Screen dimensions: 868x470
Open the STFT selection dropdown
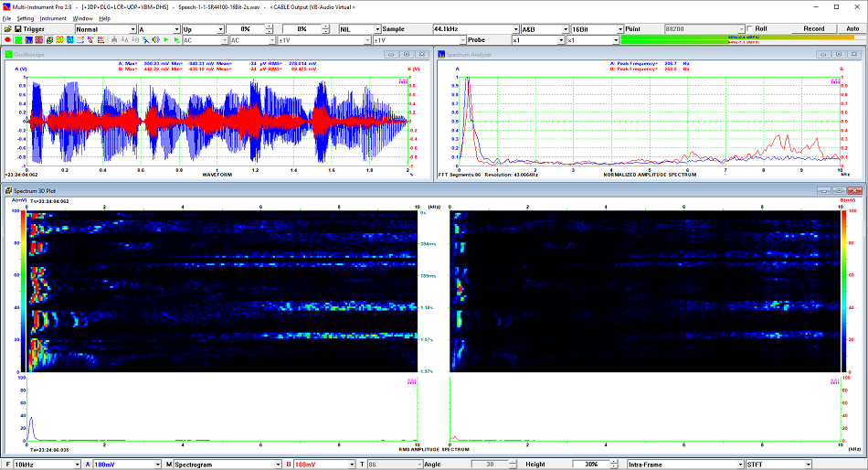[x=810, y=465]
